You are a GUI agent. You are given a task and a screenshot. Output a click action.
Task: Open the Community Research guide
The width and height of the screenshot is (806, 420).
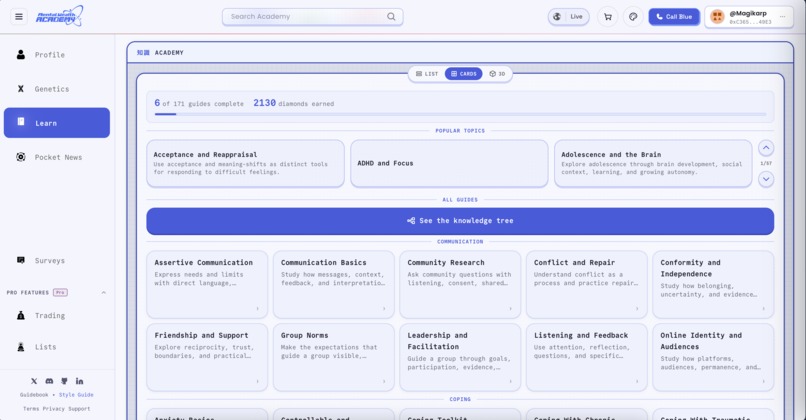click(x=460, y=284)
